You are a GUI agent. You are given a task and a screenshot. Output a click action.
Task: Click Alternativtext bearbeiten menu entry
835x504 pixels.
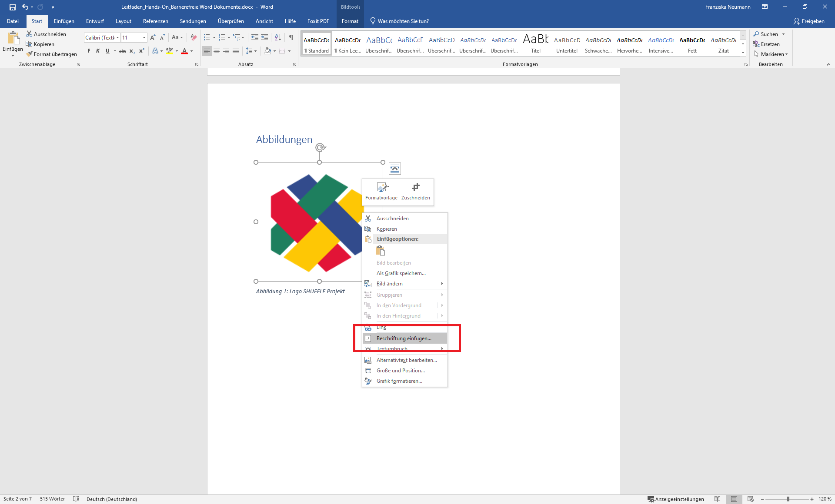407,360
